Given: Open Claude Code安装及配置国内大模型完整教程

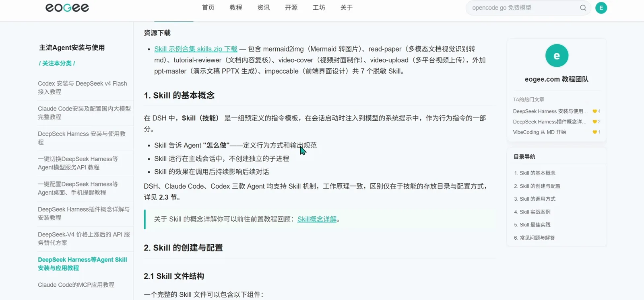Looking at the screenshot, I should pyautogui.click(x=84, y=113).
